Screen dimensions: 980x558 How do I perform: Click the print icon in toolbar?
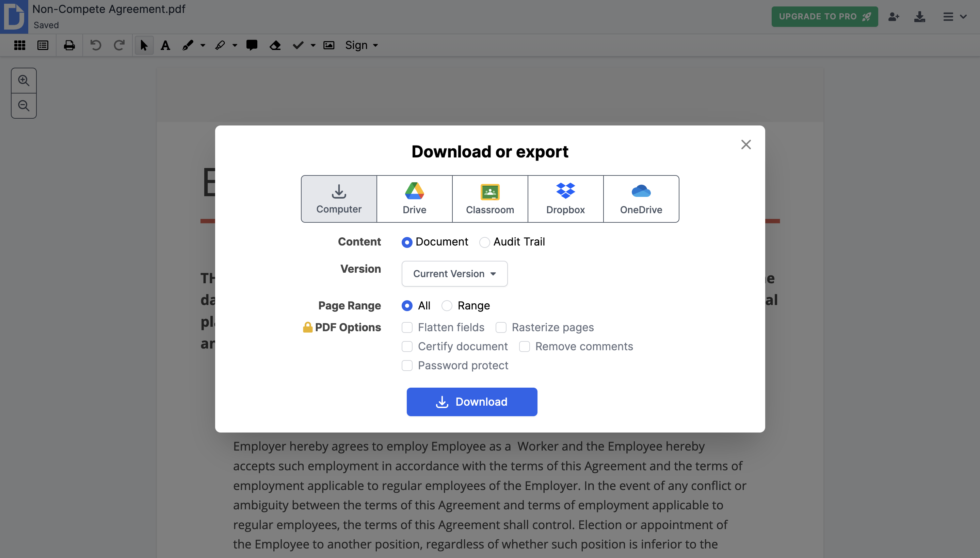tap(69, 45)
